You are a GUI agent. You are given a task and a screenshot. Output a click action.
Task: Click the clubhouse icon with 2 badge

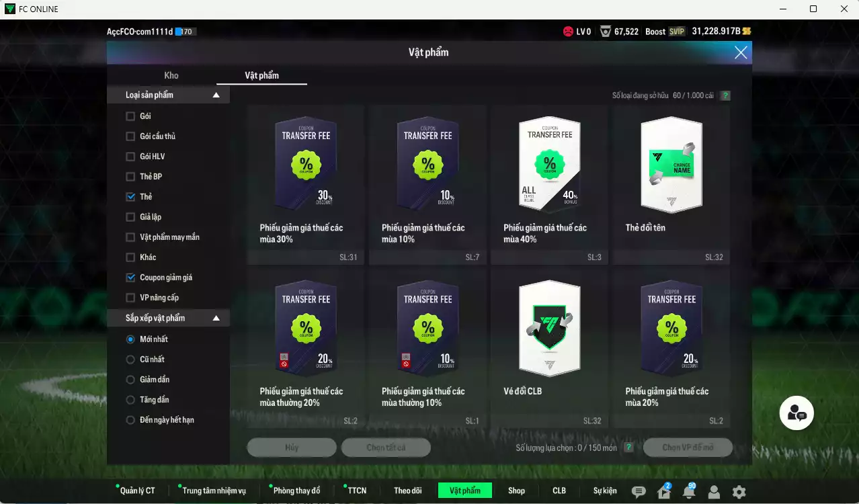tap(663, 492)
